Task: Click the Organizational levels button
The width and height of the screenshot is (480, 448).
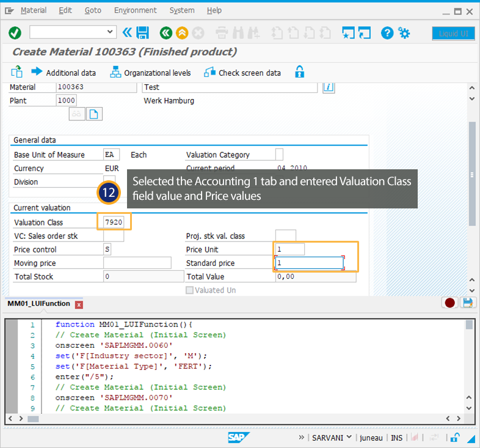Action: click(x=150, y=73)
